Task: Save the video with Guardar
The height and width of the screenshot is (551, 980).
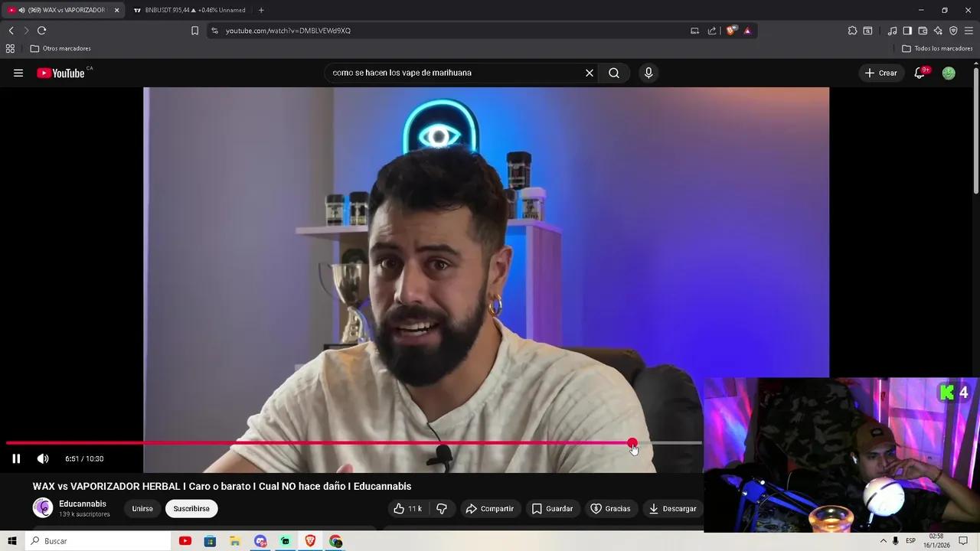Action: (x=553, y=508)
